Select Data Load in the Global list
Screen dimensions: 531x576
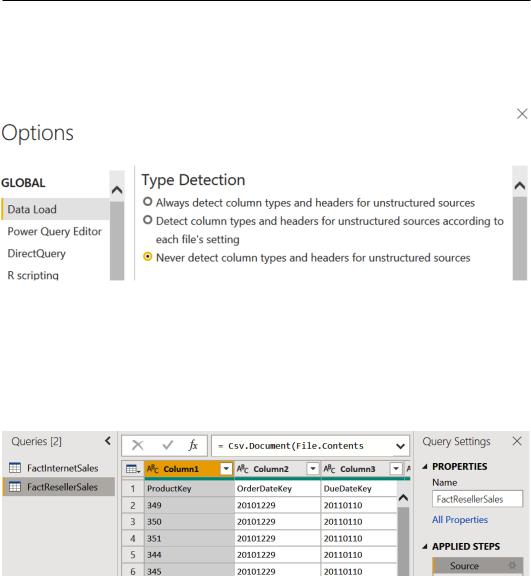point(56,209)
